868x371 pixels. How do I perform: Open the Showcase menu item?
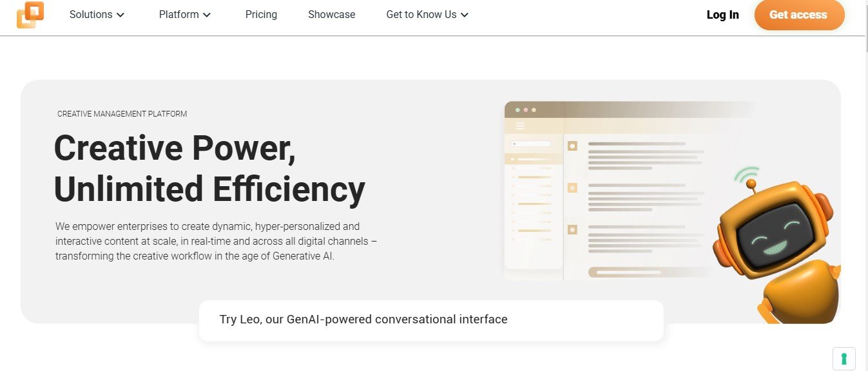click(x=331, y=14)
